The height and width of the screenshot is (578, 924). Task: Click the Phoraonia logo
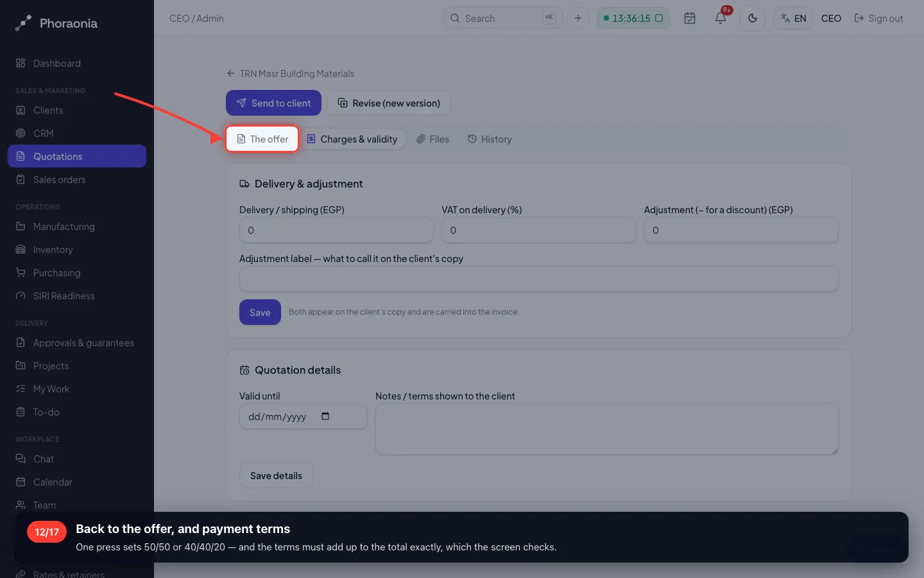(56, 23)
